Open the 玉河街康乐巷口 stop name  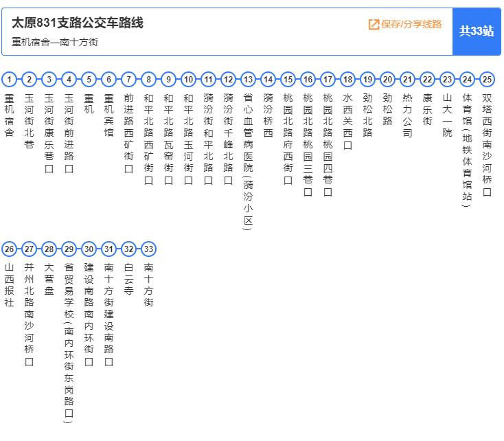click(49, 133)
